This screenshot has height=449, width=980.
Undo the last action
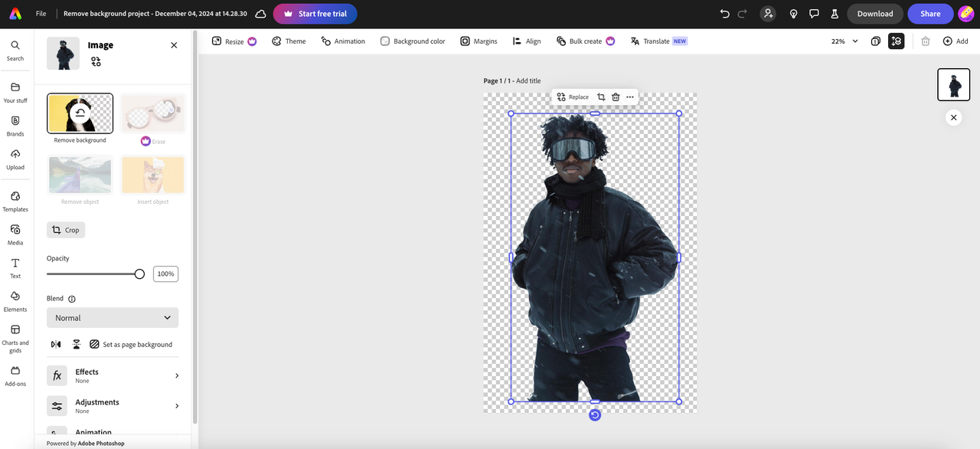pyautogui.click(x=725, y=14)
